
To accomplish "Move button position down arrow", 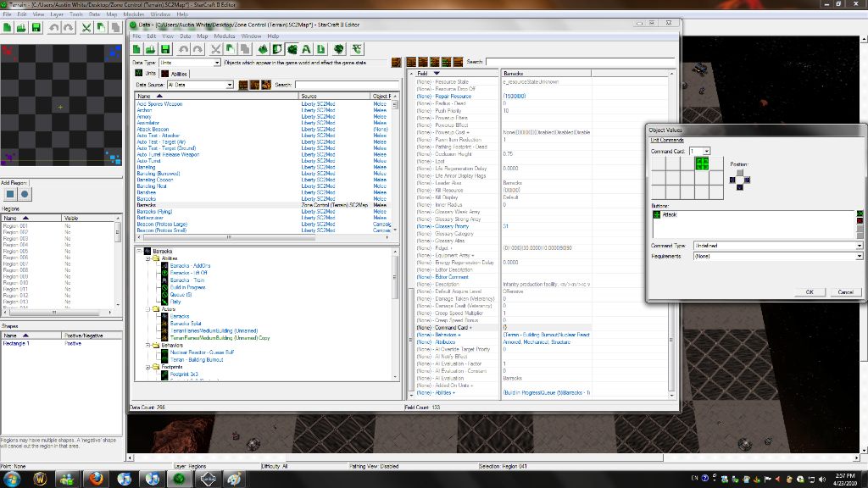I will point(739,187).
